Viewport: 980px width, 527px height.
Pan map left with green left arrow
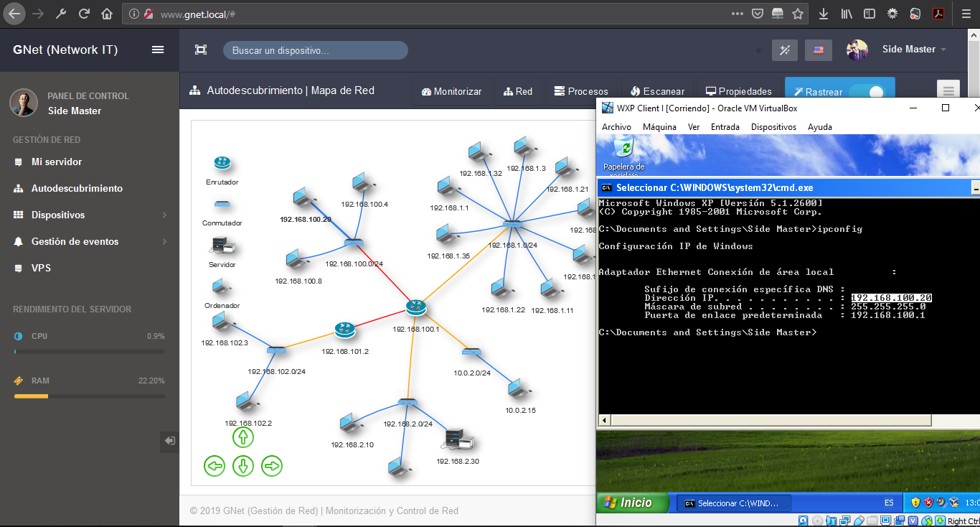pos(215,466)
